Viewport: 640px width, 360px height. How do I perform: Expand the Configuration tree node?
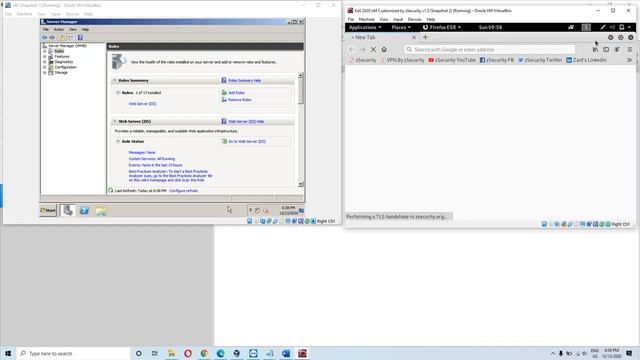click(44, 67)
